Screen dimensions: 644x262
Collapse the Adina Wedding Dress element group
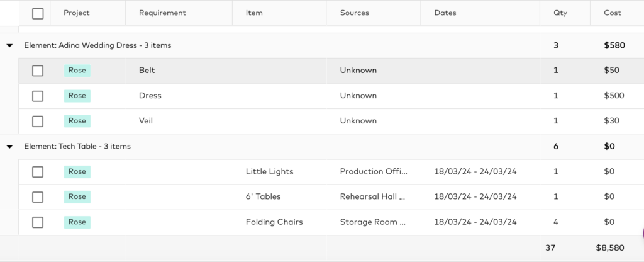[x=9, y=45]
